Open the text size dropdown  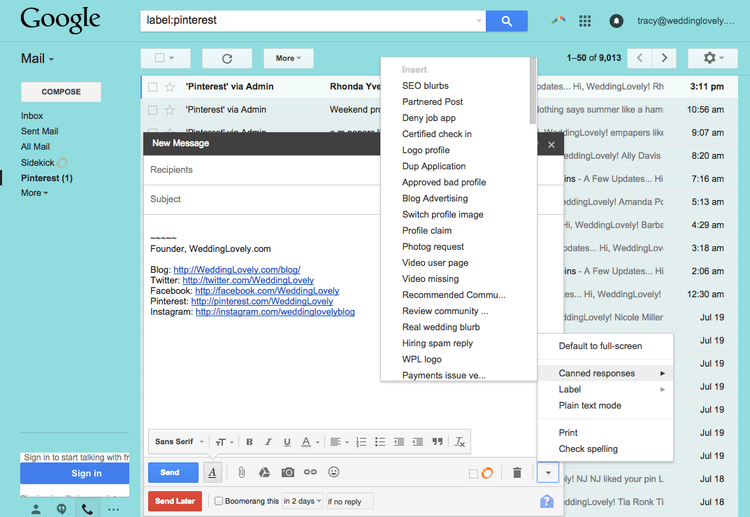tap(224, 442)
